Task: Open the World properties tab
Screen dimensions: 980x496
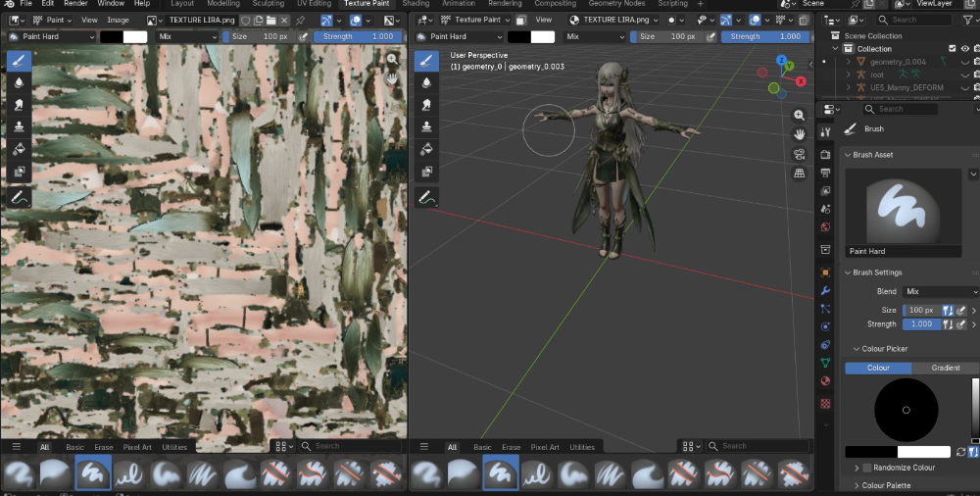Action: click(825, 227)
